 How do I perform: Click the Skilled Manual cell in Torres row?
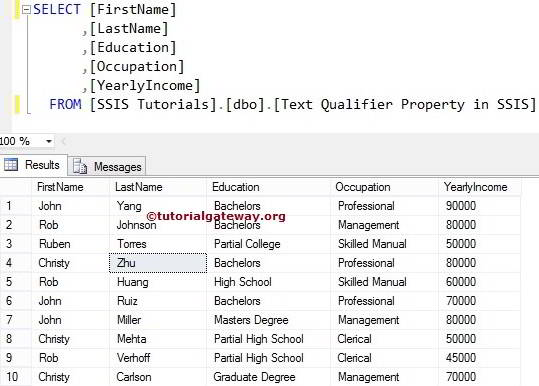click(x=384, y=244)
